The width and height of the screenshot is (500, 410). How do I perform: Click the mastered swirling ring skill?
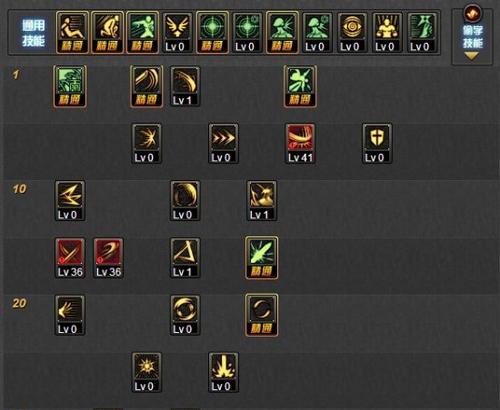click(262, 315)
